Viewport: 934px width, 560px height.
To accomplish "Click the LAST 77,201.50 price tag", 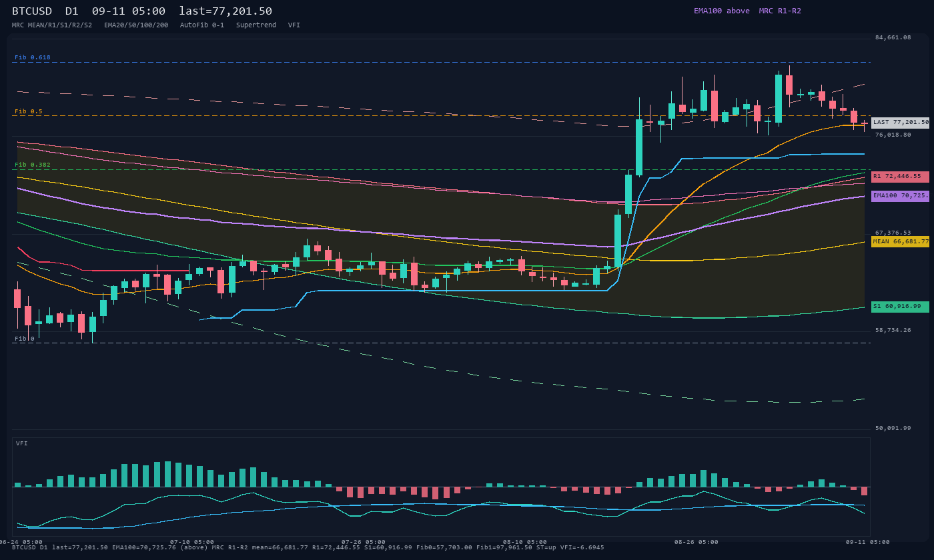I will click(900, 123).
